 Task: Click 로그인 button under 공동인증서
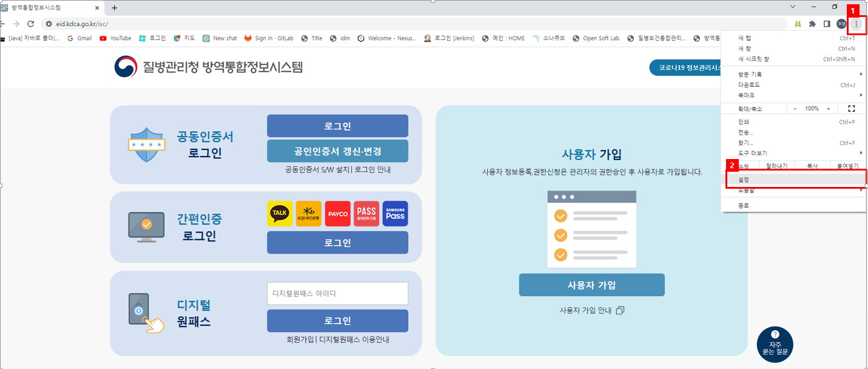[x=337, y=126]
